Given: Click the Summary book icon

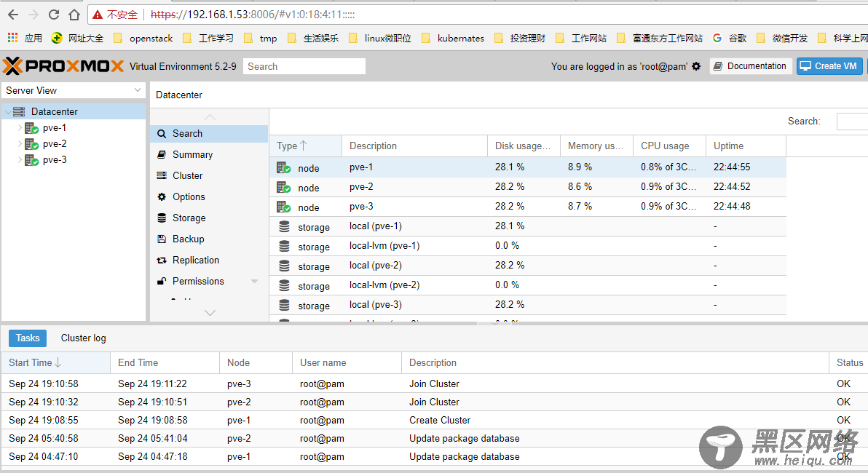Looking at the screenshot, I should (x=162, y=154).
